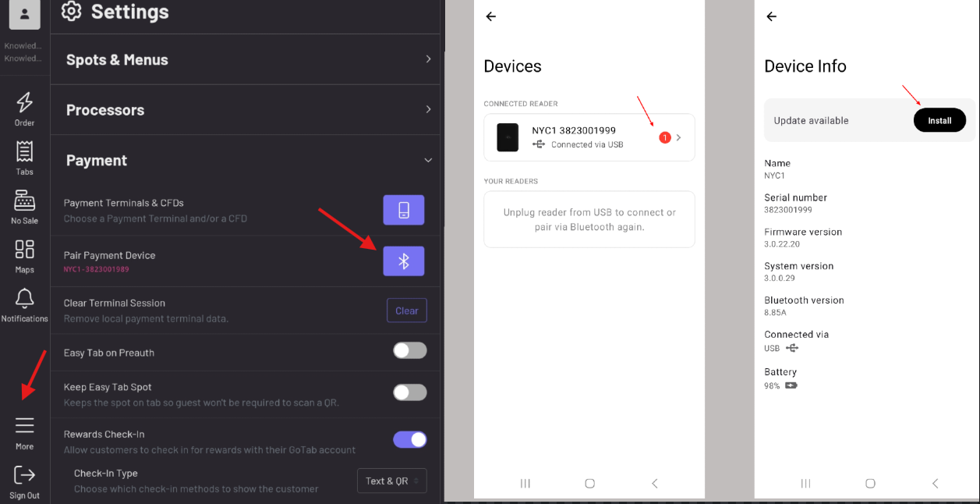
Task: Toggle Keep Easy Tab Spot switch
Action: point(409,392)
